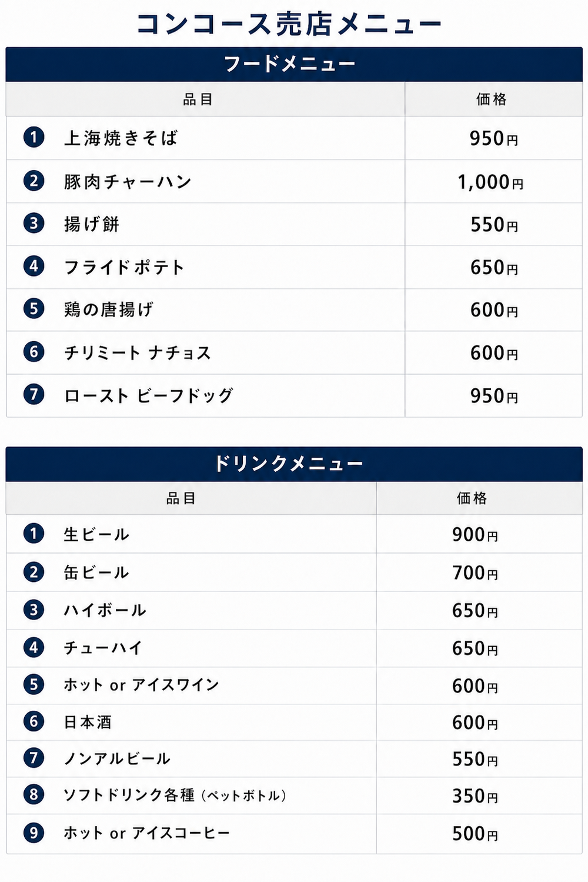Select number 3 badge next to ハイボール
The height and width of the screenshot is (882, 588).
click(x=34, y=610)
